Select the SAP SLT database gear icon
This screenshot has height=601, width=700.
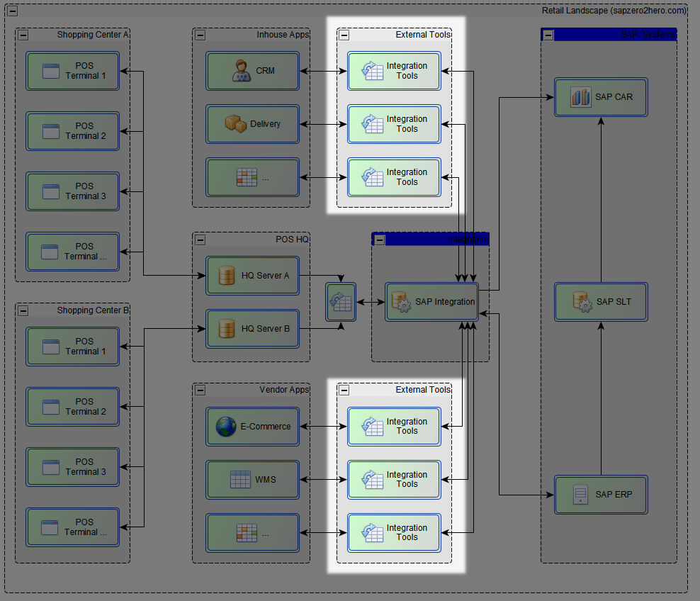coord(581,302)
